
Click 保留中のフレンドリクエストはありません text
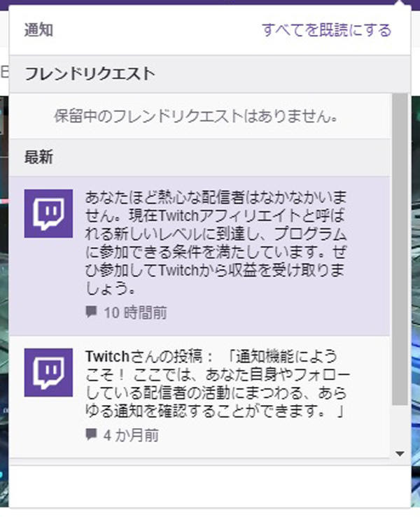click(x=196, y=115)
